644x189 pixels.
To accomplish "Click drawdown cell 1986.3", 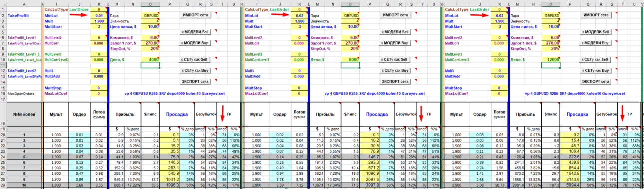I will tap(170, 185).
